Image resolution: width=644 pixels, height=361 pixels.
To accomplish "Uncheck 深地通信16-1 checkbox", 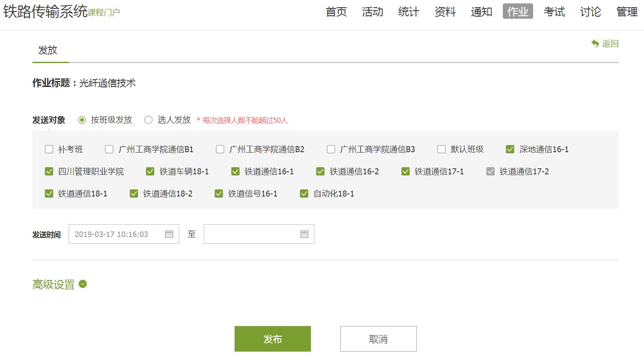I will pyautogui.click(x=510, y=149).
